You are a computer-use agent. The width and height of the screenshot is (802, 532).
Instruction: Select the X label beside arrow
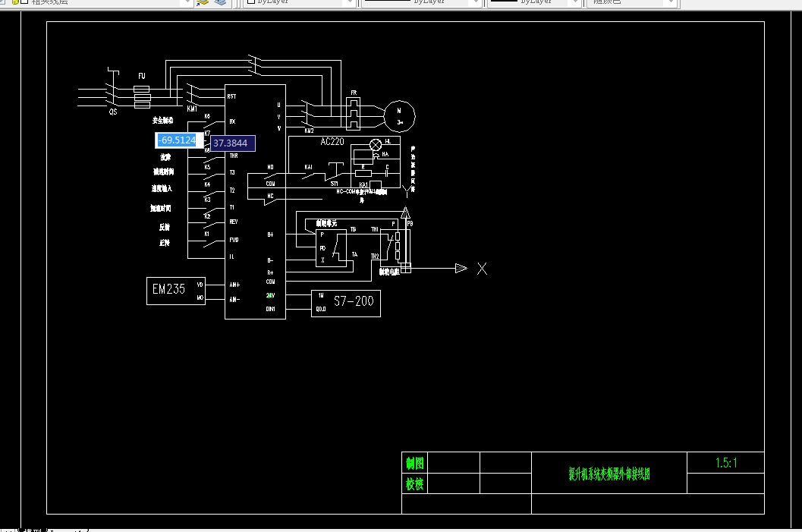point(482,269)
